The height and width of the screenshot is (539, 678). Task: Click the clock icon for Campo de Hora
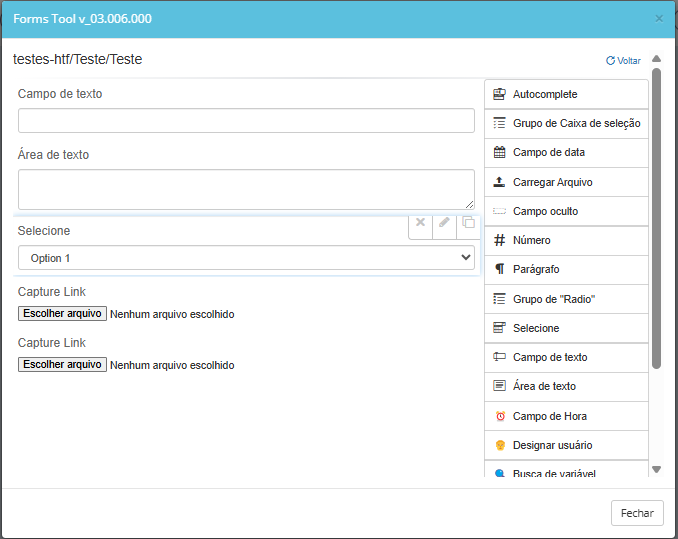(499, 416)
